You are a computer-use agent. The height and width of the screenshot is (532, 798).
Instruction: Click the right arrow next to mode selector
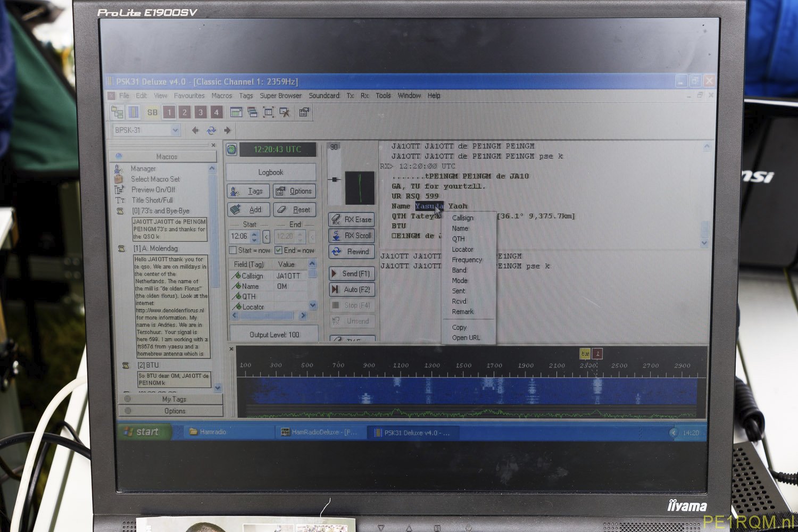point(227,130)
